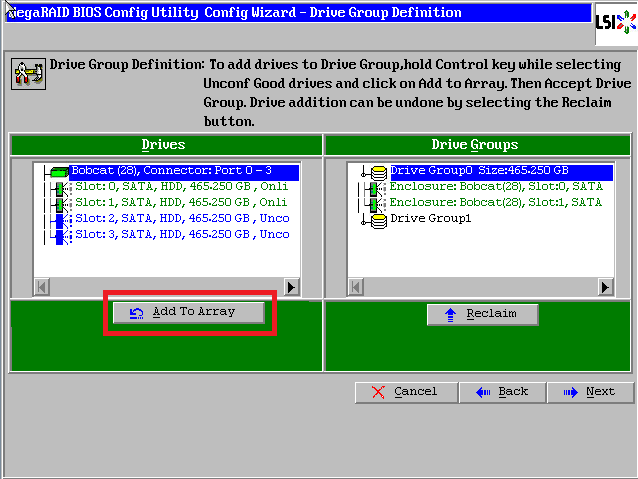Screen dimensions: 638x479
Task: Click the yellow disk stack icon of Drive Group0
Action: (x=379, y=173)
